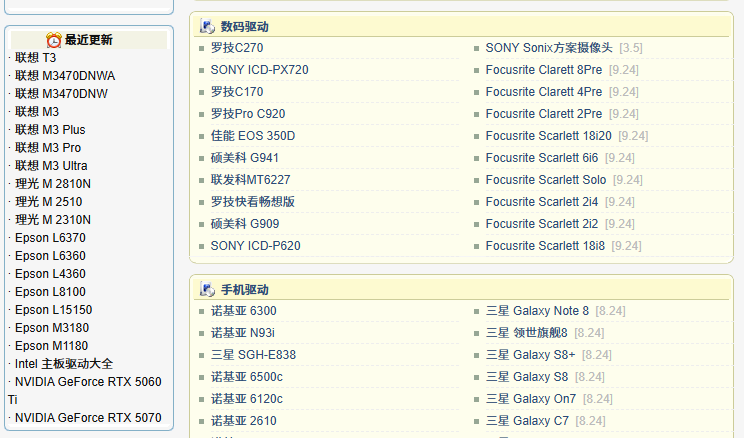Open 理光 M 2810N driver link
Screen dimensions: 744x438
pos(53,184)
